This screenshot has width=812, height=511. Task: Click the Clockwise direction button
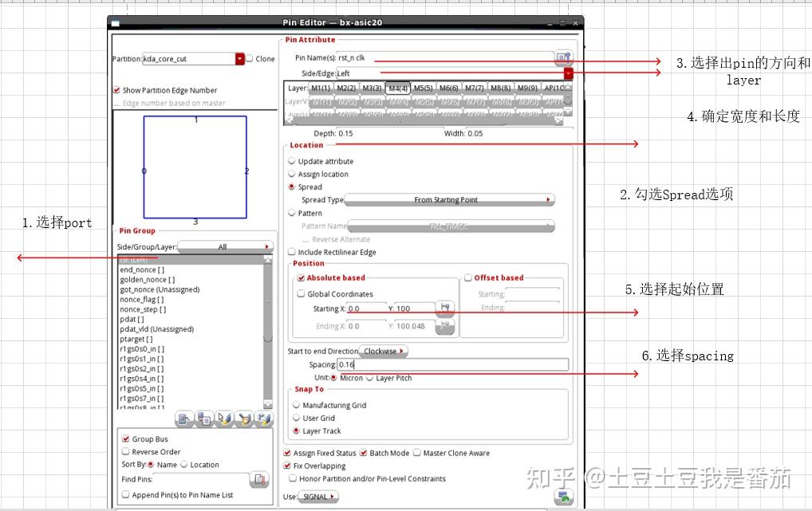(384, 351)
